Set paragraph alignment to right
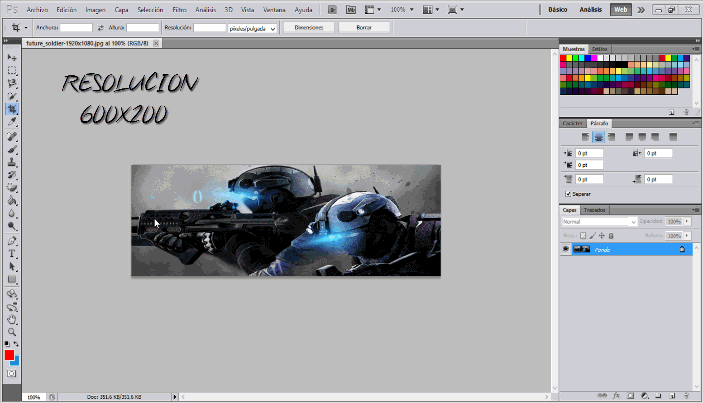The width and height of the screenshot is (703, 403). [x=611, y=137]
